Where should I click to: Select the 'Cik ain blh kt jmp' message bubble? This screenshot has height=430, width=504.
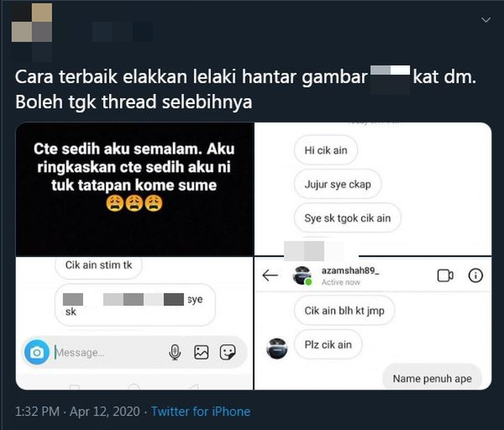pyautogui.click(x=344, y=310)
